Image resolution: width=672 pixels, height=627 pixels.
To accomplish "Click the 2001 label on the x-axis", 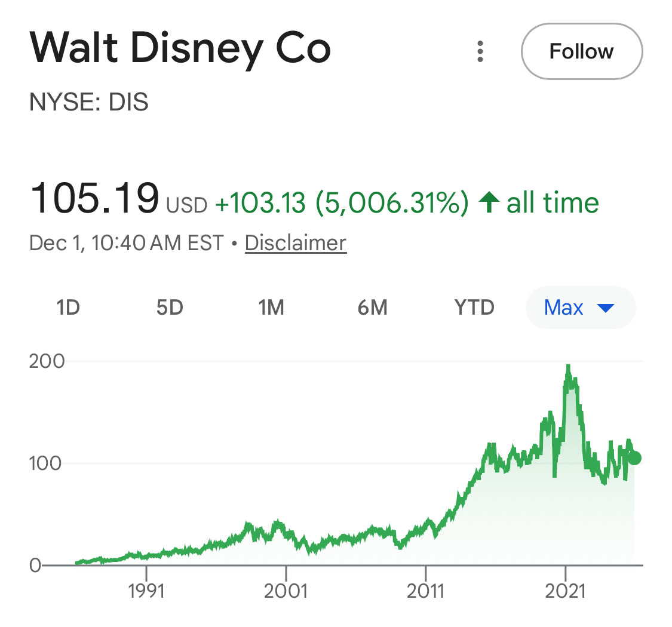I will [286, 591].
